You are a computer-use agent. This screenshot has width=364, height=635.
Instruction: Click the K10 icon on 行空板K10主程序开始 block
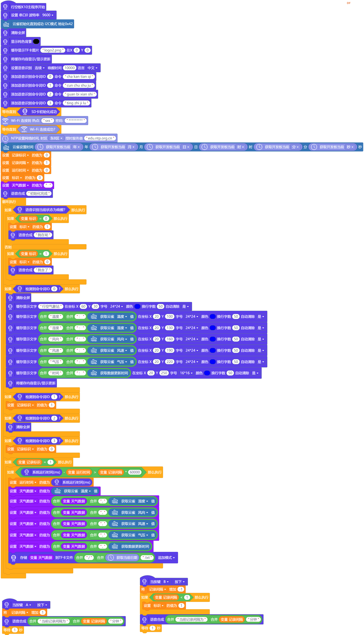tap(5, 7)
